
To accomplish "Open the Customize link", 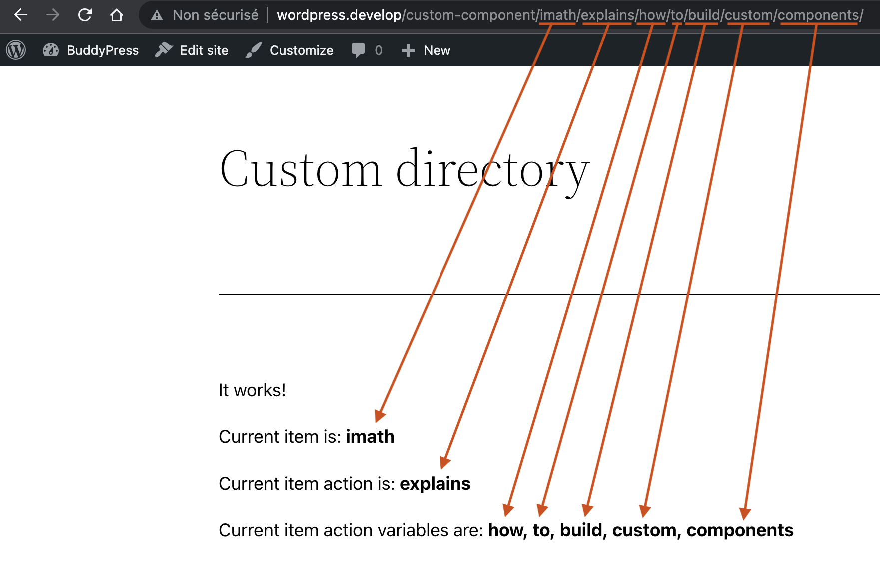I will [x=290, y=50].
